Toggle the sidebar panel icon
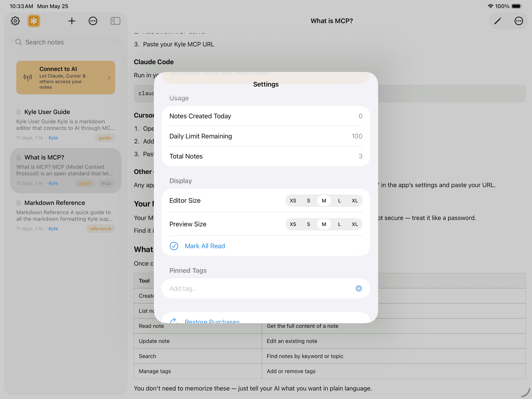 pos(115,21)
